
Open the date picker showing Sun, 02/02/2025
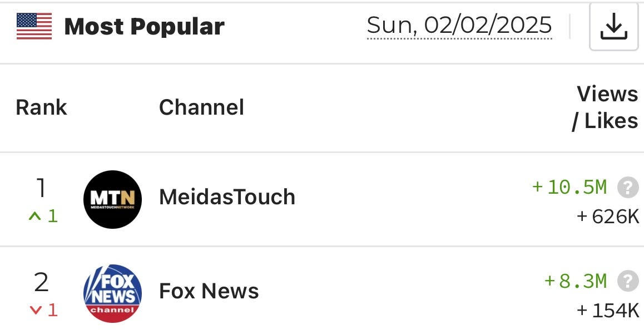459,26
